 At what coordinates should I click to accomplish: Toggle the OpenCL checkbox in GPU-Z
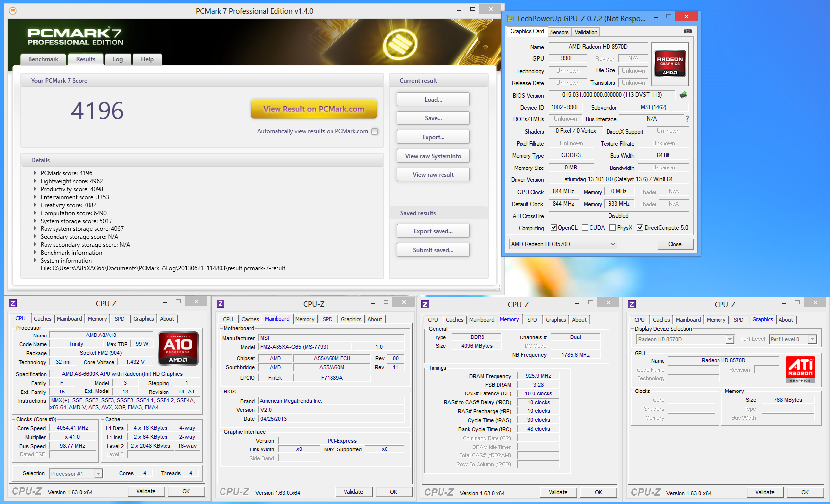coord(554,228)
